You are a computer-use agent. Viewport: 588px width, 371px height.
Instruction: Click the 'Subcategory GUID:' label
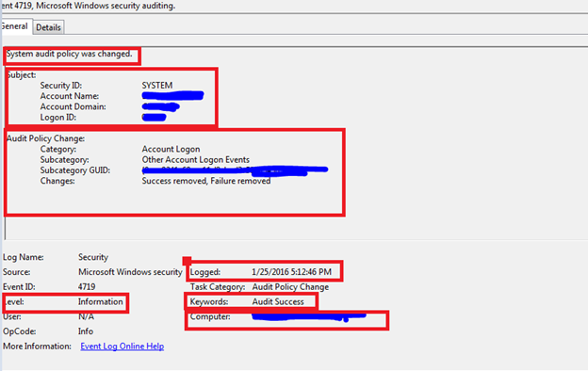[75, 170]
